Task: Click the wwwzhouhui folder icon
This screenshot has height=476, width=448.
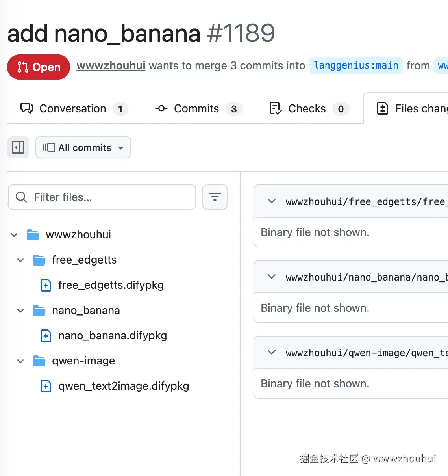Action: tap(33, 235)
